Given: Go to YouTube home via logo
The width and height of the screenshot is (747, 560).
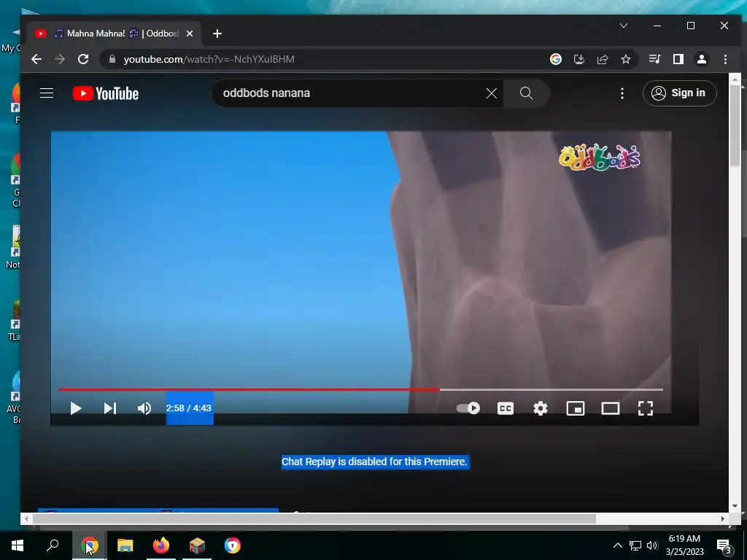Looking at the screenshot, I should click(x=106, y=93).
